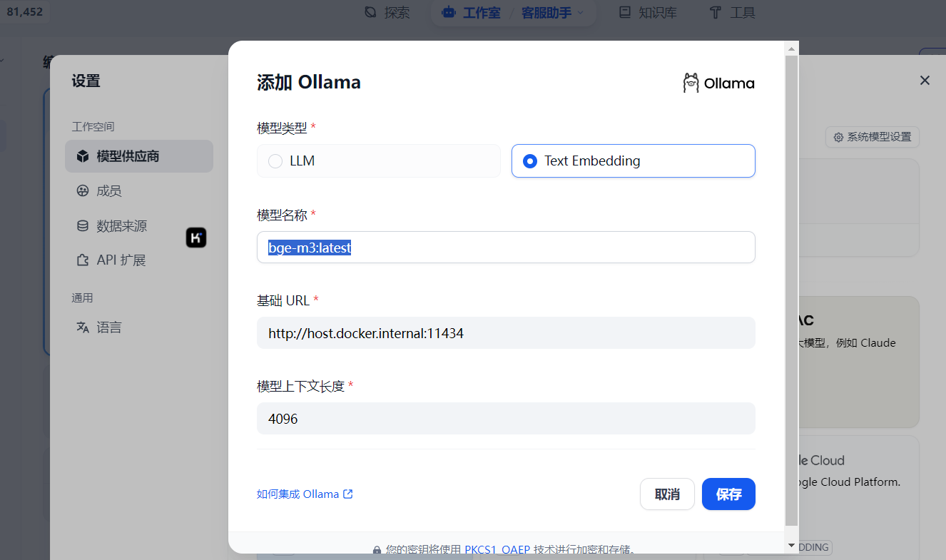
Task: Click the Ollama llama logo
Action: (x=691, y=83)
